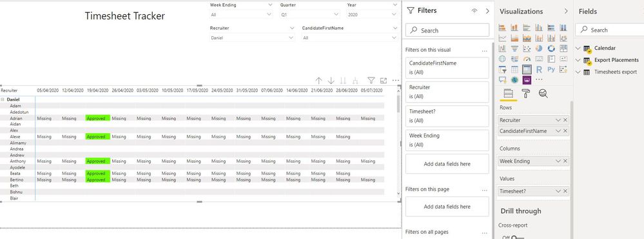Select the Multi-row card visualization
Viewport: 644px width, 239px height.
pos(551,59)
